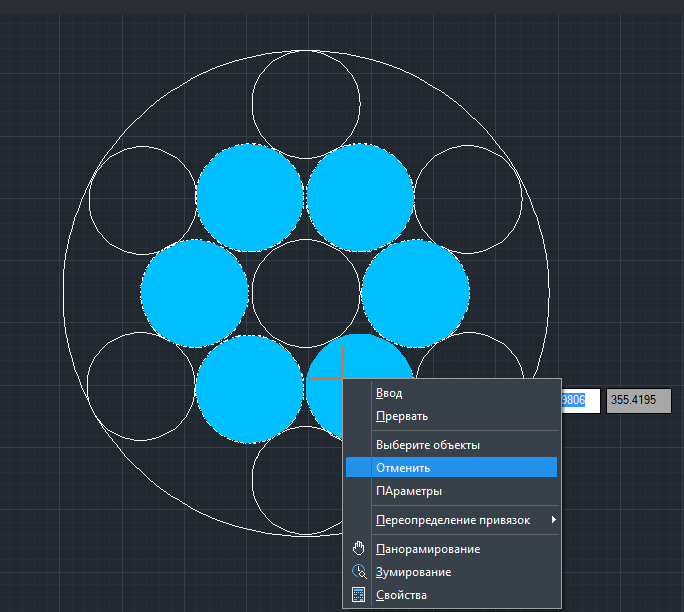Click the 355.4195 coordinate field
This screenshot has width=684, height=612.
tap(639, 400)
